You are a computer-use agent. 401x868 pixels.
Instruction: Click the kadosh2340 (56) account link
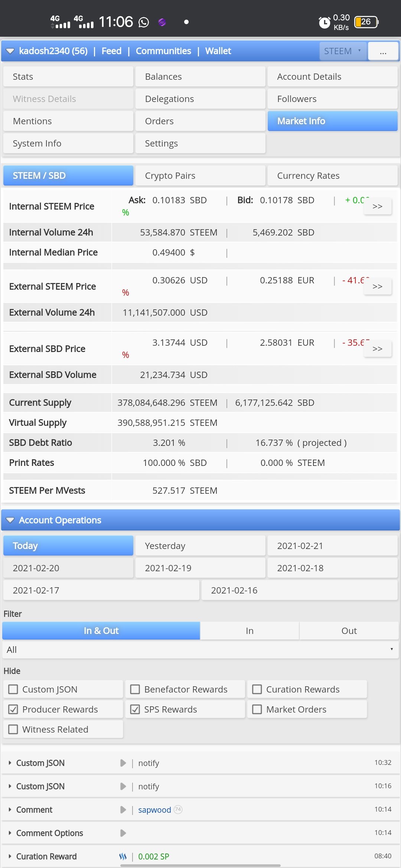(x=53, y=51)
